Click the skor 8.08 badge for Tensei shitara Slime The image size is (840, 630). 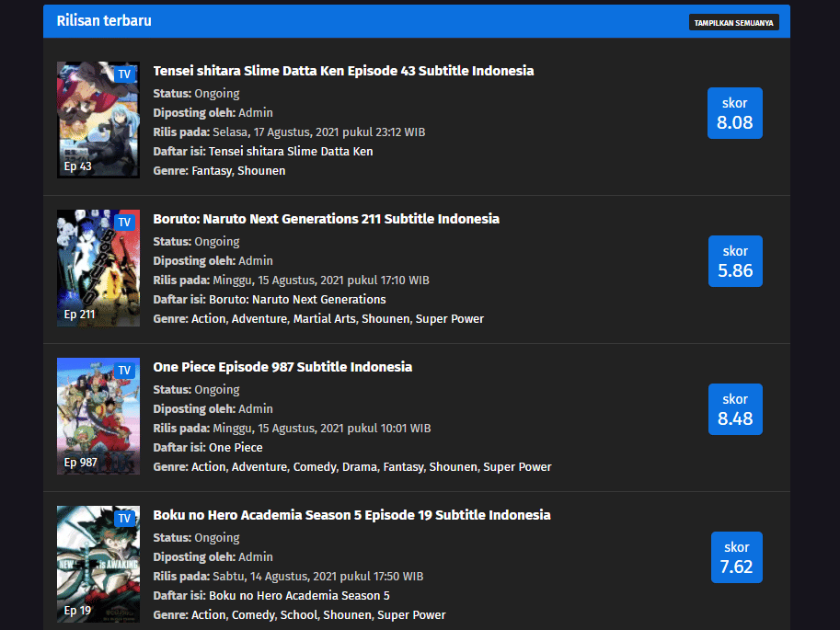click(x=734, y=112)
